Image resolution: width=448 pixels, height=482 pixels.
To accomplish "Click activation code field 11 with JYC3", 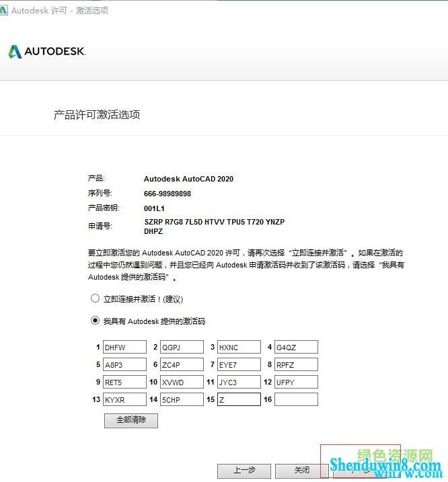I will pyautogui.click(x=239, y=382).
